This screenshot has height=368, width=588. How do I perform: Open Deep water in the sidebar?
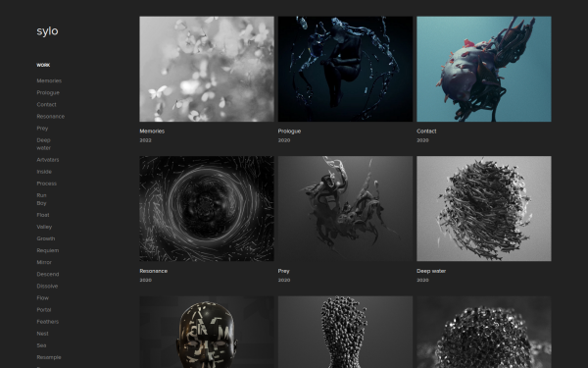[x=43, y=144]
